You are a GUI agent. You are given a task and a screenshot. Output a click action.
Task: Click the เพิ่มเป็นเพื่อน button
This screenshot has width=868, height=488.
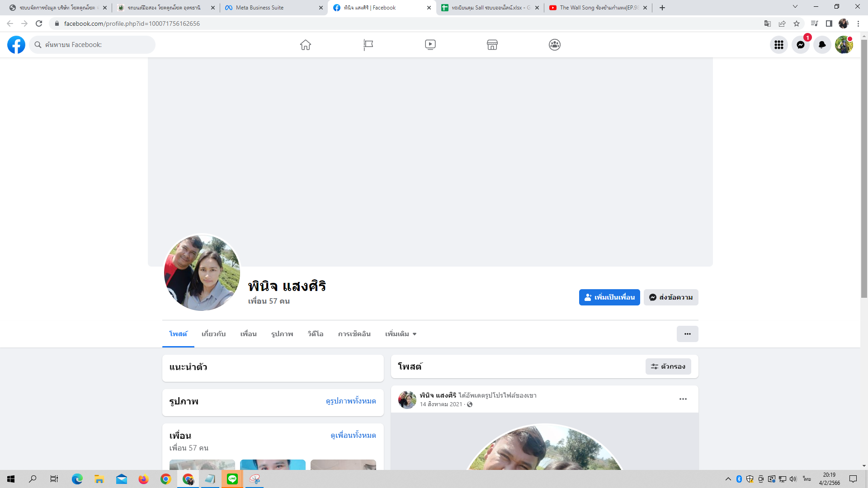pyautogui.click(x=609, y=297)
